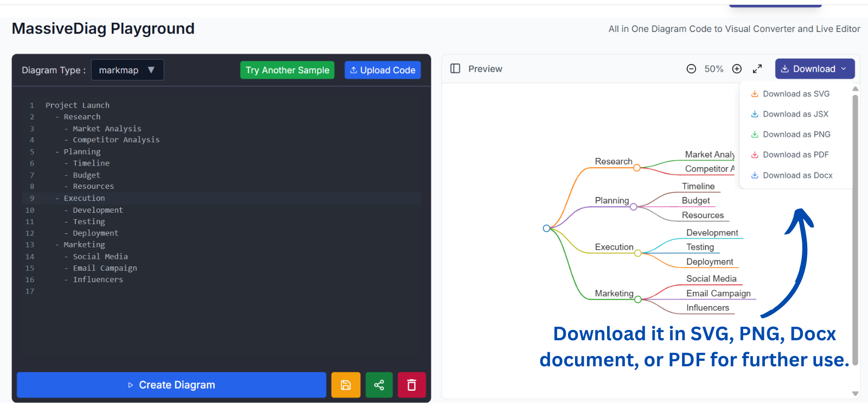Click the 'MassiveDiag Playground' heading
This screenshot has width=868, height=407.
[103, 29]
